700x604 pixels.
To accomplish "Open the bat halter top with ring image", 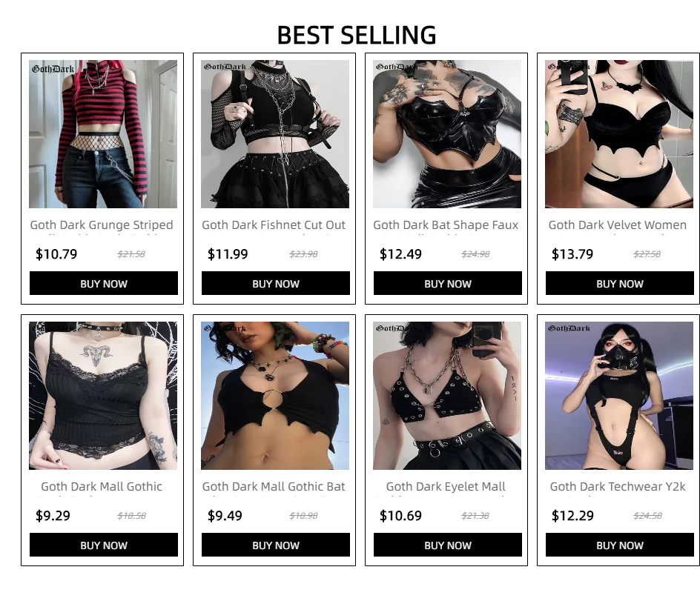I will click(x=275, y=396).
